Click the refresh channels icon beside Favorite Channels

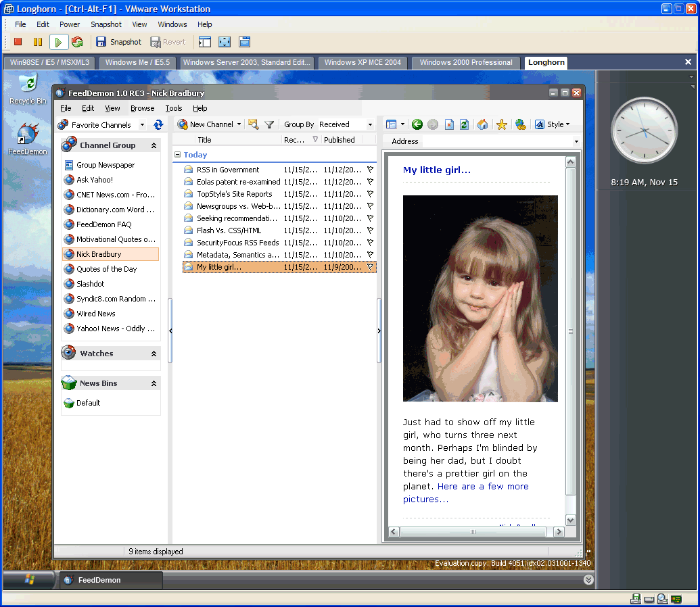point(158,125)
